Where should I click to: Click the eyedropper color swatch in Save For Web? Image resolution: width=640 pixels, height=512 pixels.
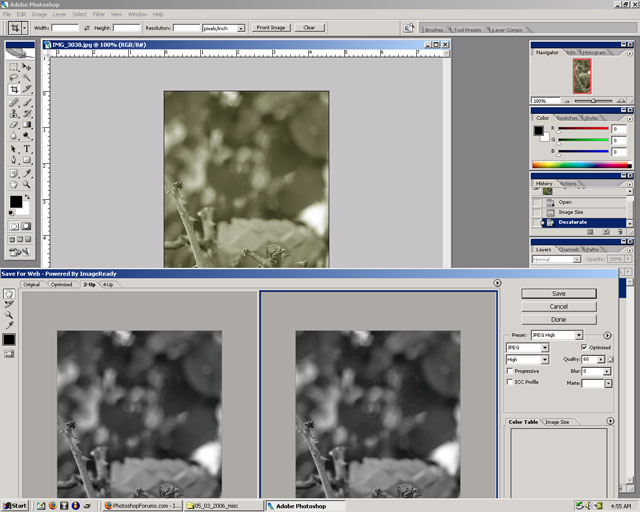pos(8,340)
